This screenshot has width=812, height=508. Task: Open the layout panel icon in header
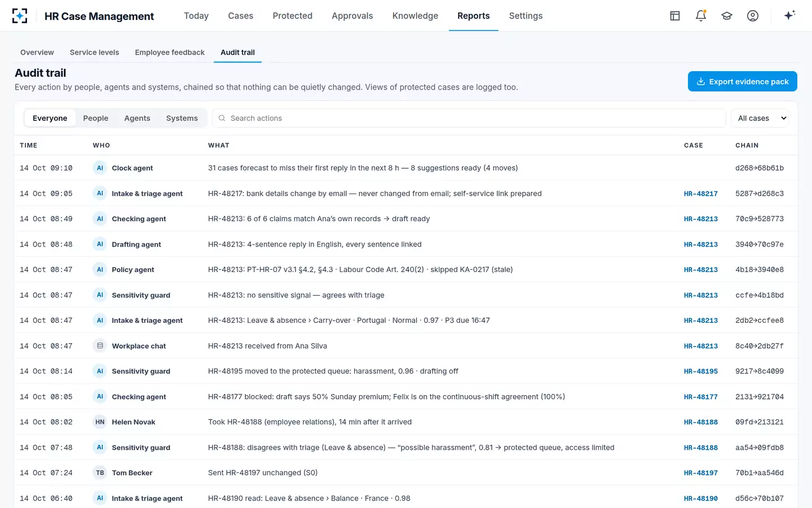point(675,16)
